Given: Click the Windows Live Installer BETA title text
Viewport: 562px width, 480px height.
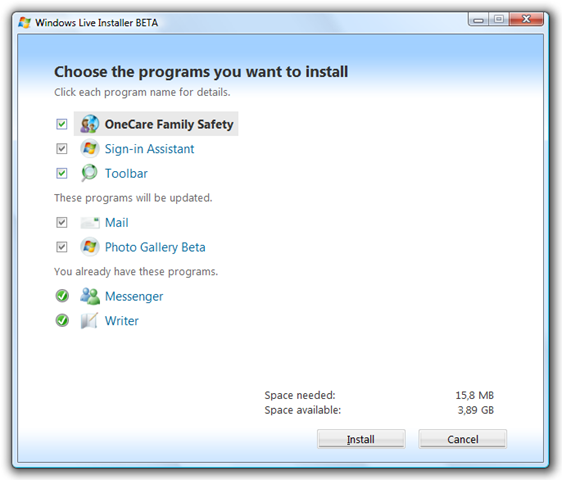Looking at the screenshot, I should click(x=96, y=23).
